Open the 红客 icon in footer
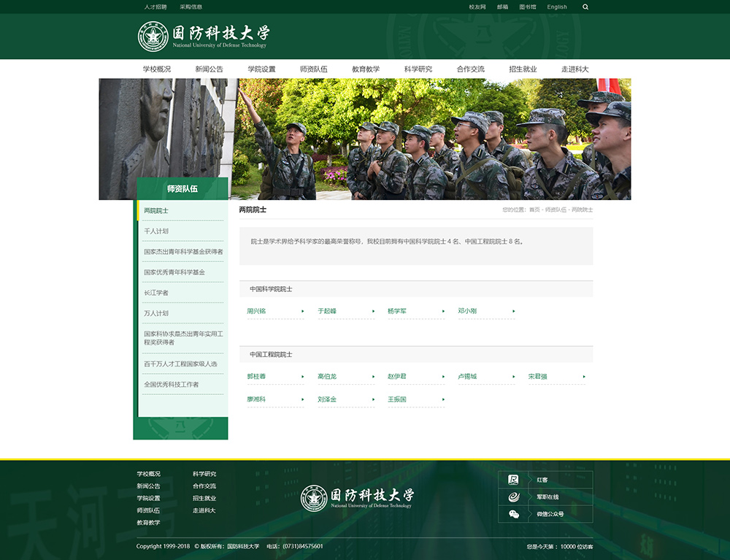Viewport: 730px width, 560px height. coord(514,480)
